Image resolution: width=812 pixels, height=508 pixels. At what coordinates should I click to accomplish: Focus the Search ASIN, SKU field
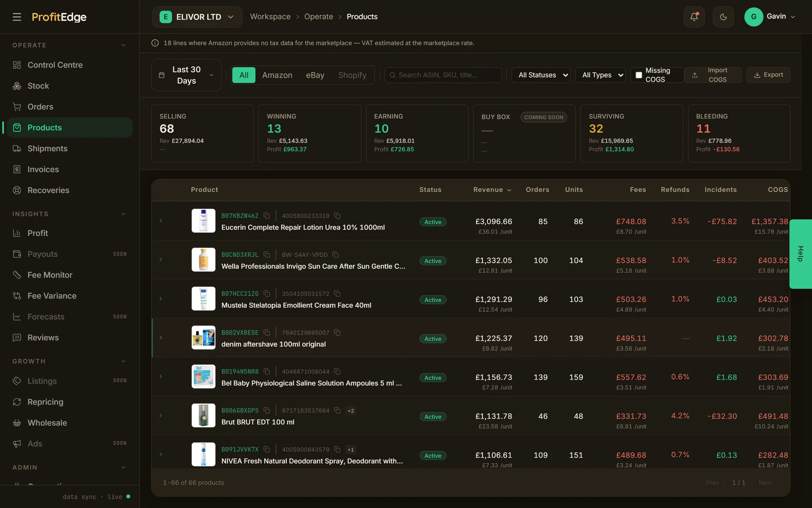tap(443, 75)
